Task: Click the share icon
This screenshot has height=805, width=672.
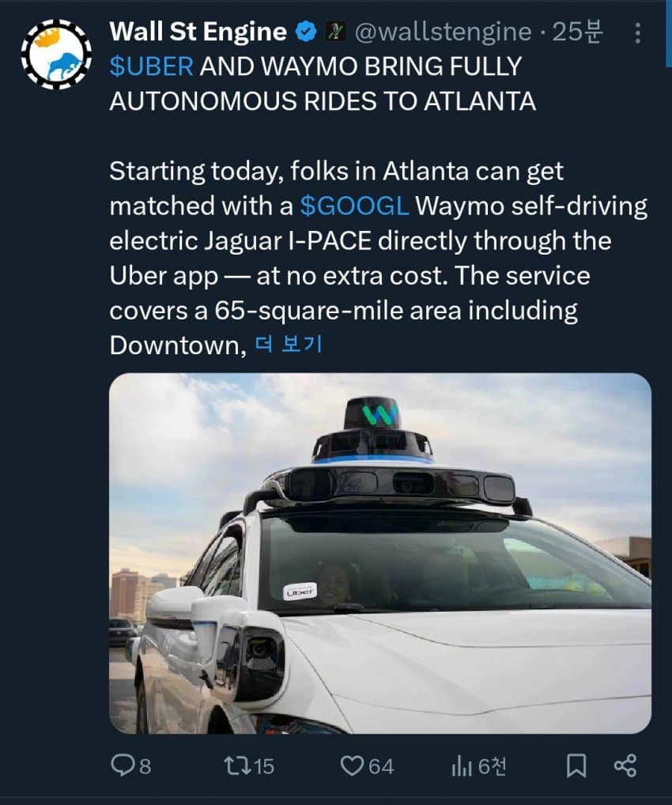Action: (625, 765)
